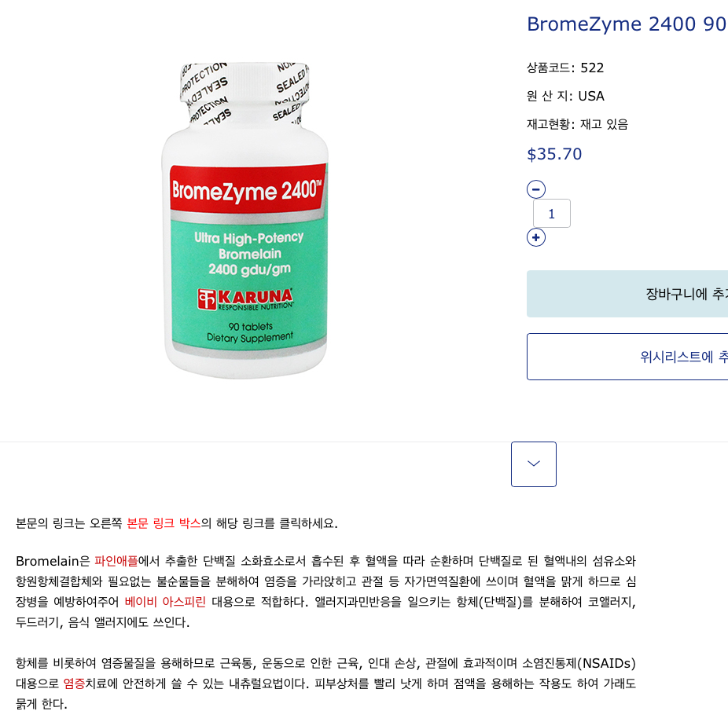This screenshot has height=711, width=728.
Task: Click the 원산지: USA line
Action: (565, 96)
